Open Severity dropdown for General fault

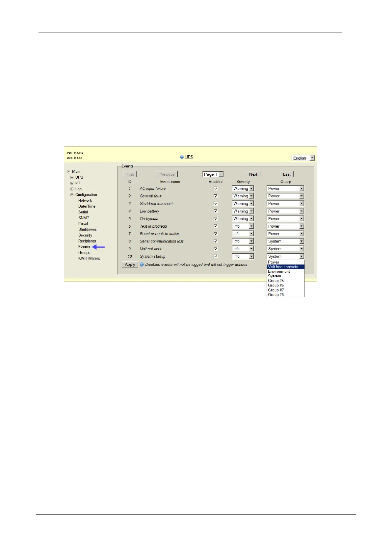pyautogui.click(x=243, y=196)
